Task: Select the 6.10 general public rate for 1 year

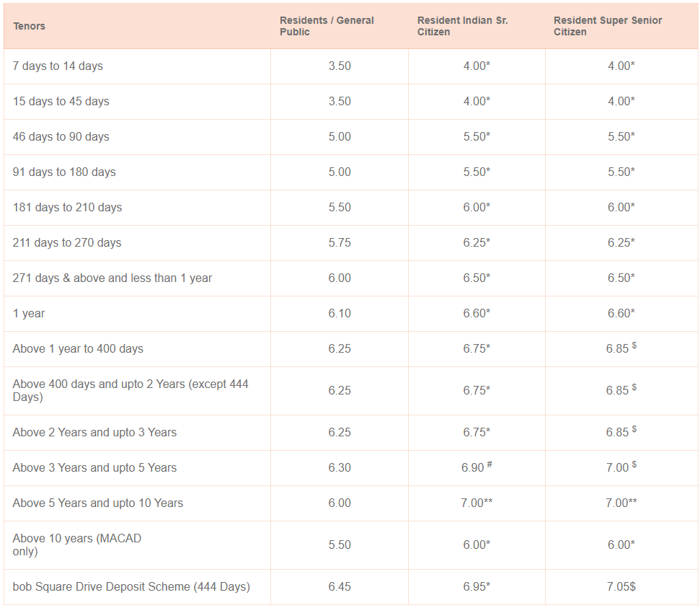Action: pyautogui.click(x=339, y=313)
